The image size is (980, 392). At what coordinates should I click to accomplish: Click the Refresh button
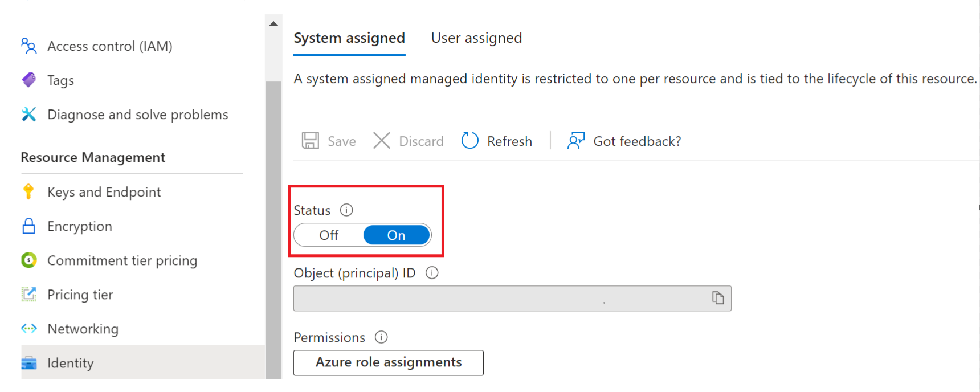pyautogui.click(x=497, y=141)
